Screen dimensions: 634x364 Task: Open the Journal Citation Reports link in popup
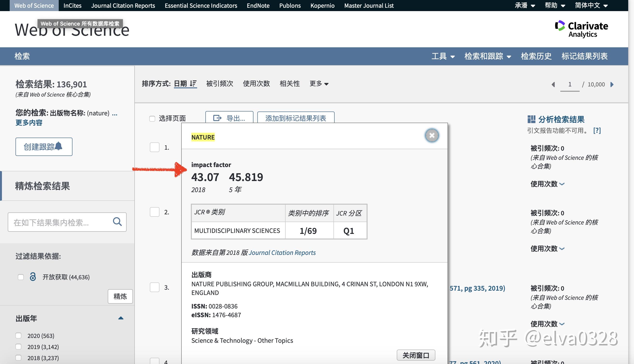282,252
